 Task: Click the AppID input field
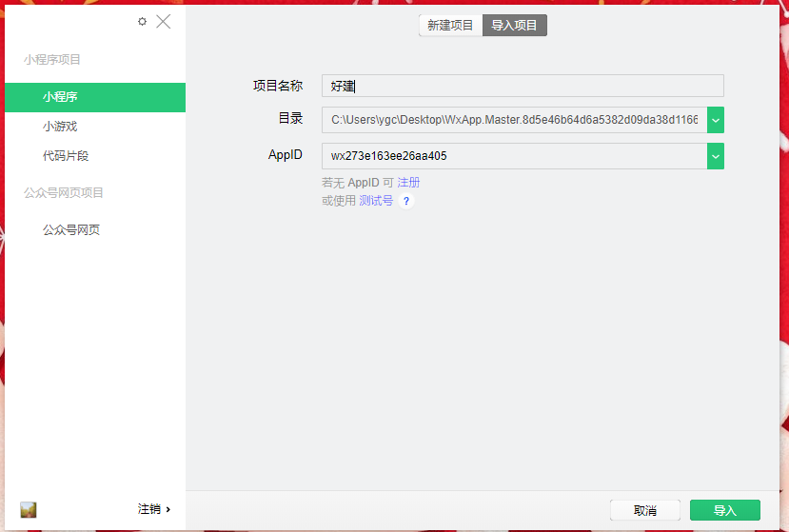point(514,156)
